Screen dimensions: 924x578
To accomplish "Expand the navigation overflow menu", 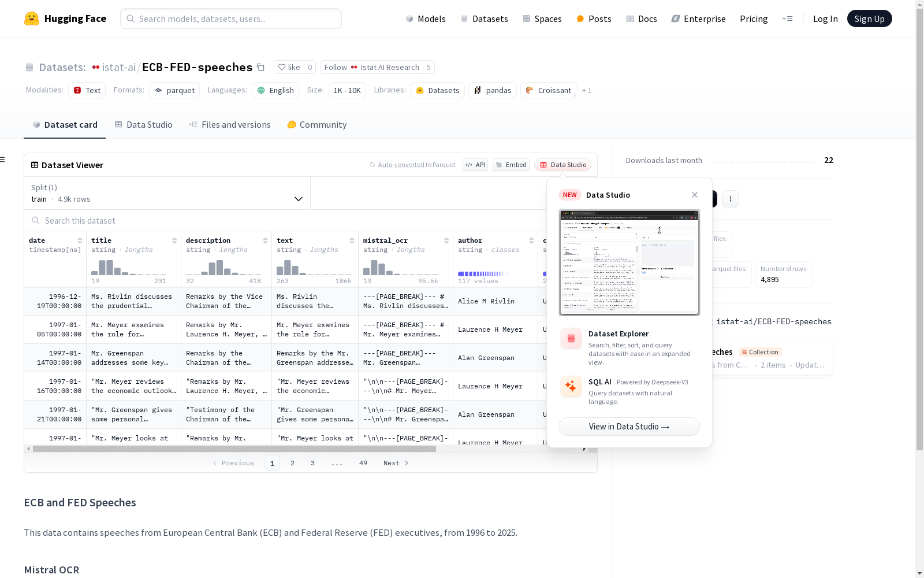I will click(787, 18).
